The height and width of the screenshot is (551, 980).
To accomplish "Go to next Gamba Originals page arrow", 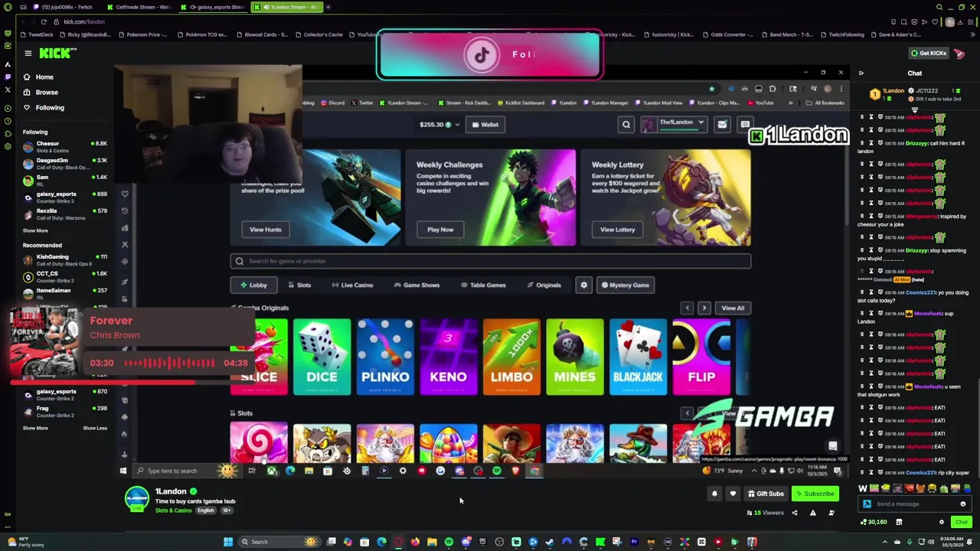I will pyautogui.click(x=704, y=308).
